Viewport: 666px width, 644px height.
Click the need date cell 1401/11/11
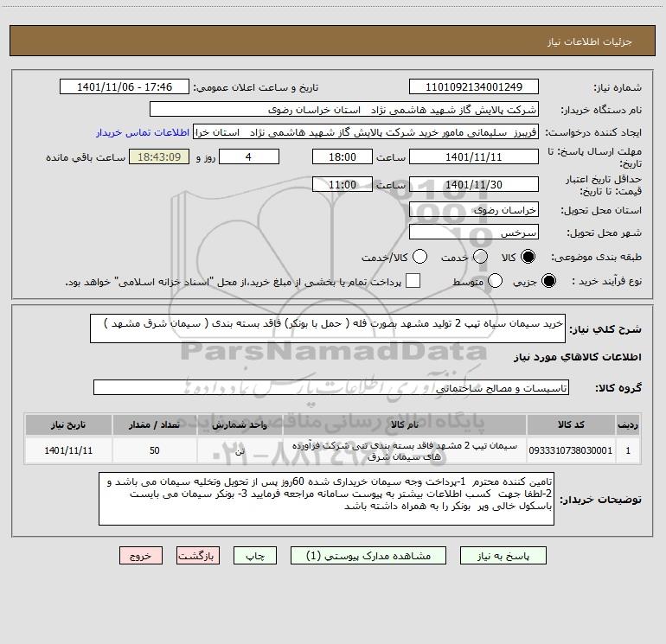[68, 450]
